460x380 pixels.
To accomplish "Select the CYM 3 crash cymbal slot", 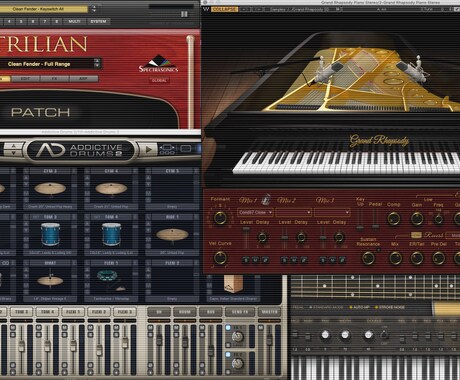I will tap(50, 189).
